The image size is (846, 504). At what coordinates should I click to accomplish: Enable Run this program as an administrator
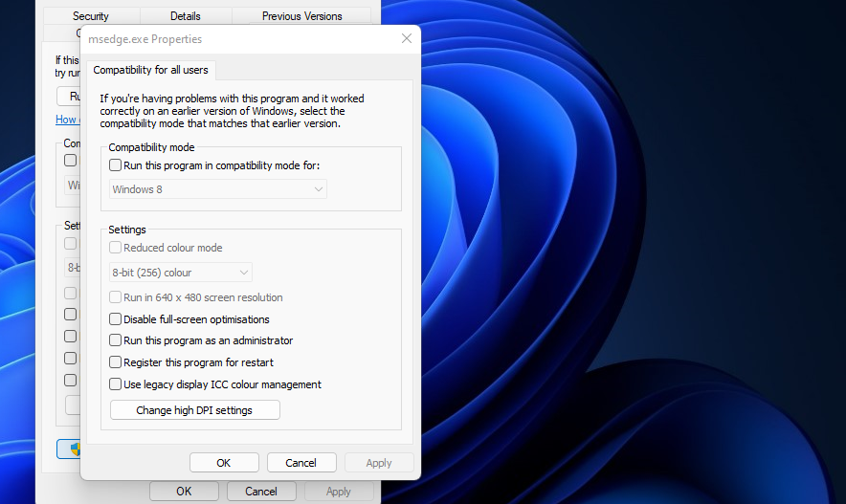[x=115, y=340]
